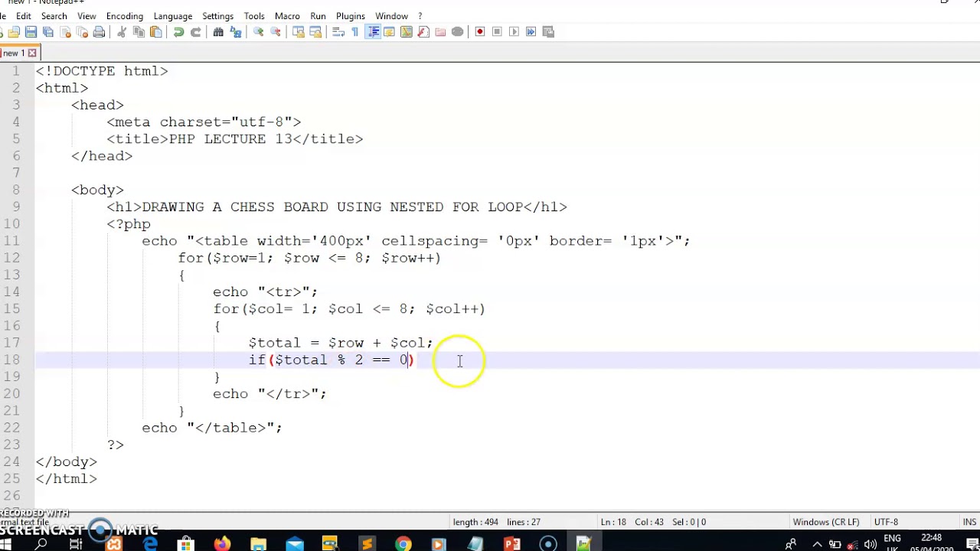The height and width of the screenshot is (551, 980).
Task: Click the Save All toolbar icon
Action: point(47,31)
